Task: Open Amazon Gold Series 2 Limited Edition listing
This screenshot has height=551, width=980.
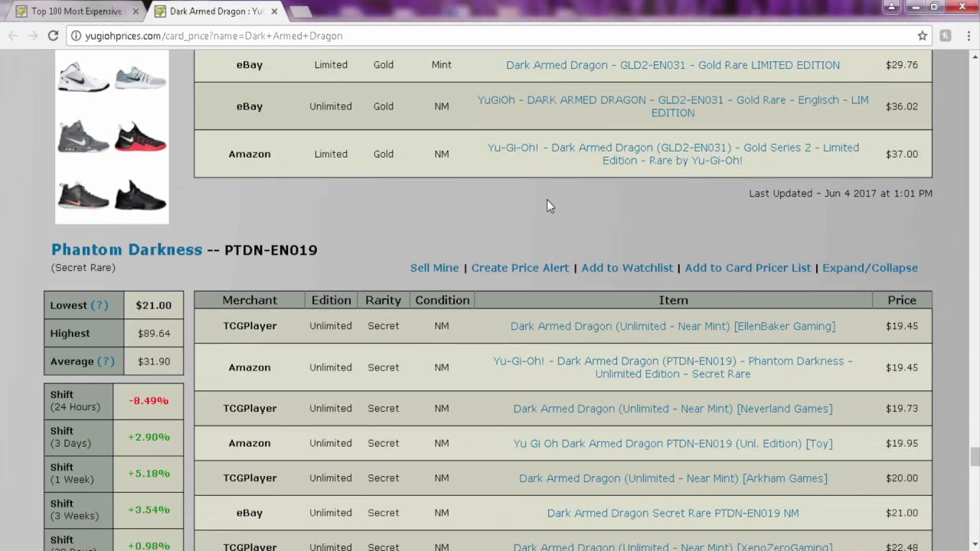Action: click(673, 154)
